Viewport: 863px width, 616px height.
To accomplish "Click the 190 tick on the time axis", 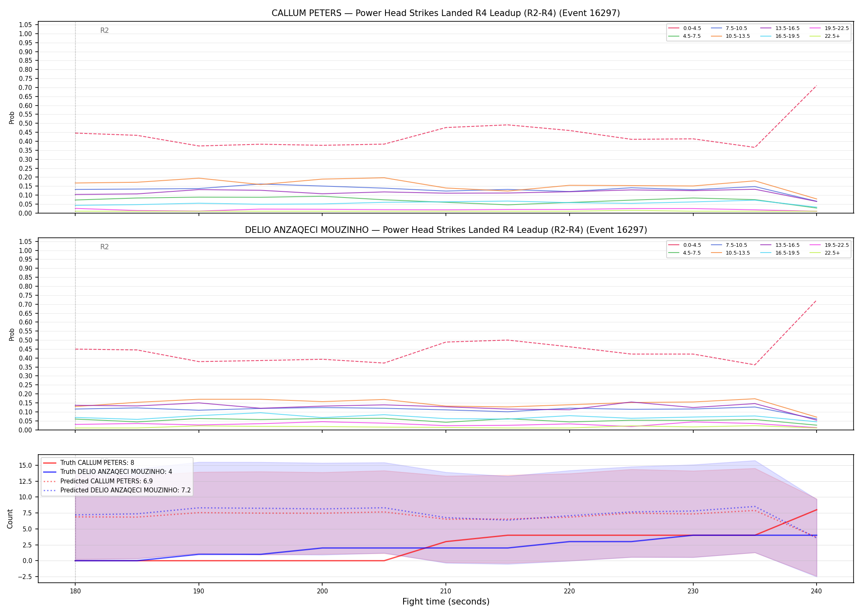I will click(199, 591).
